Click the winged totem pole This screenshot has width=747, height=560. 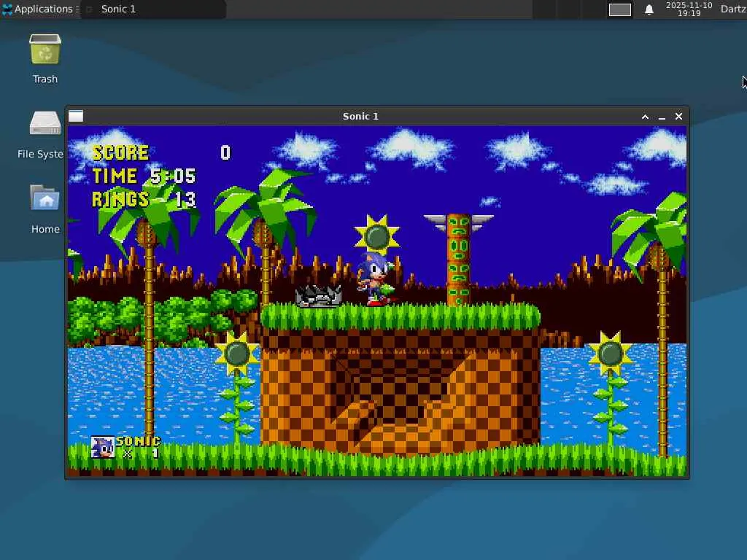pyautogui.click(x=459, y=260)
